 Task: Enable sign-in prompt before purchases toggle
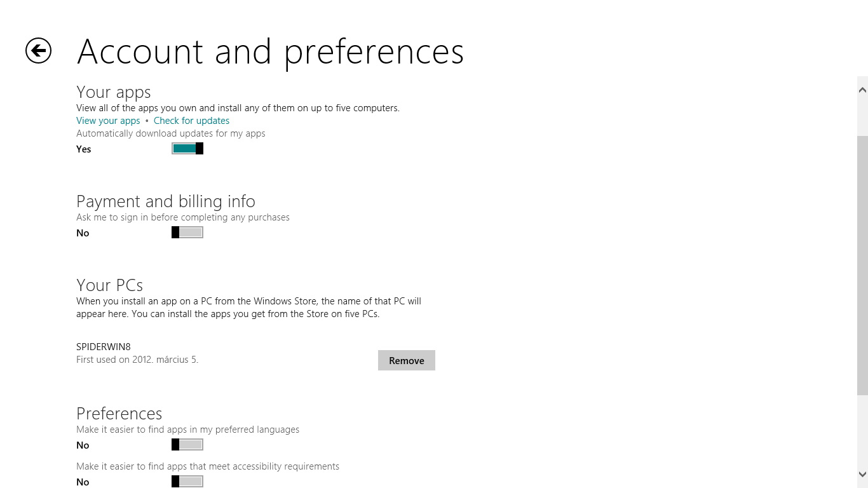click(187, 233)
